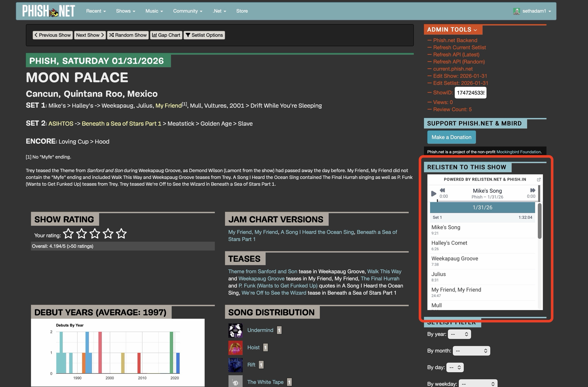Image resolution: width=588 pixels, height=387 pixels.
Task: Click the Make a Donation button
Action: [451, 137]
